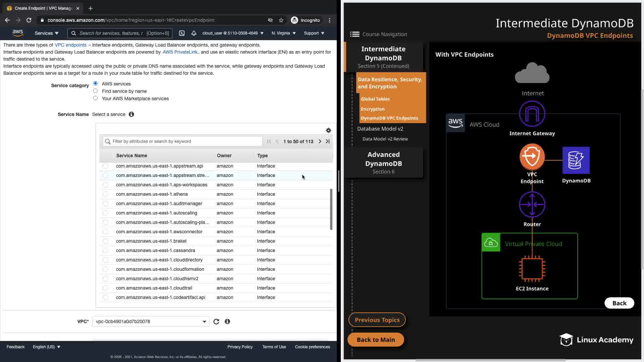Open the Encryption course topic
Viewport: 644px width, 362px height.
372,109
